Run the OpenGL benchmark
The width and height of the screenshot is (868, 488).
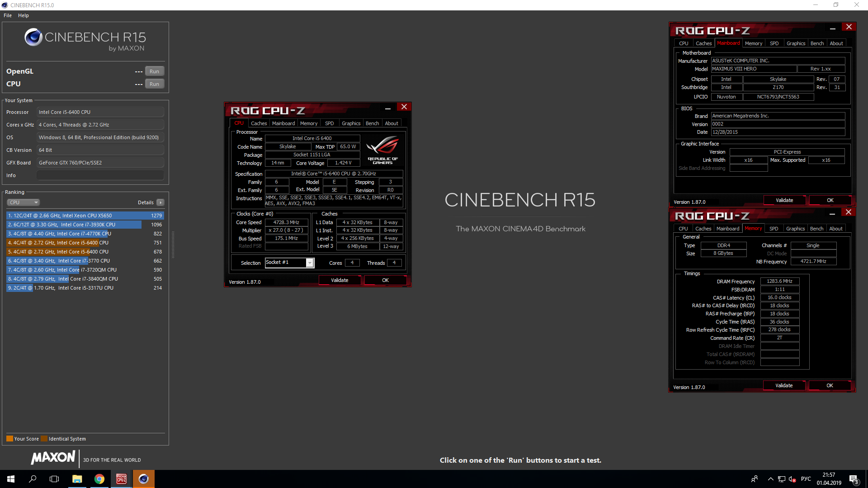click(155, 71)
